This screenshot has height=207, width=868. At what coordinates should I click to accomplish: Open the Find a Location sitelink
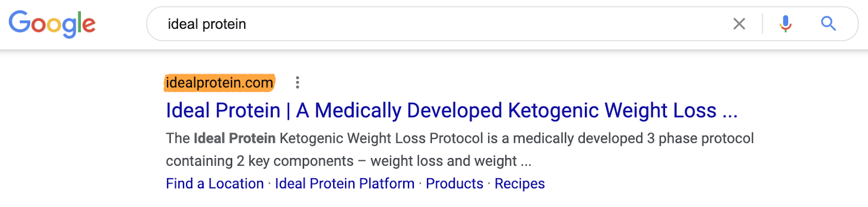click(215, 184)
